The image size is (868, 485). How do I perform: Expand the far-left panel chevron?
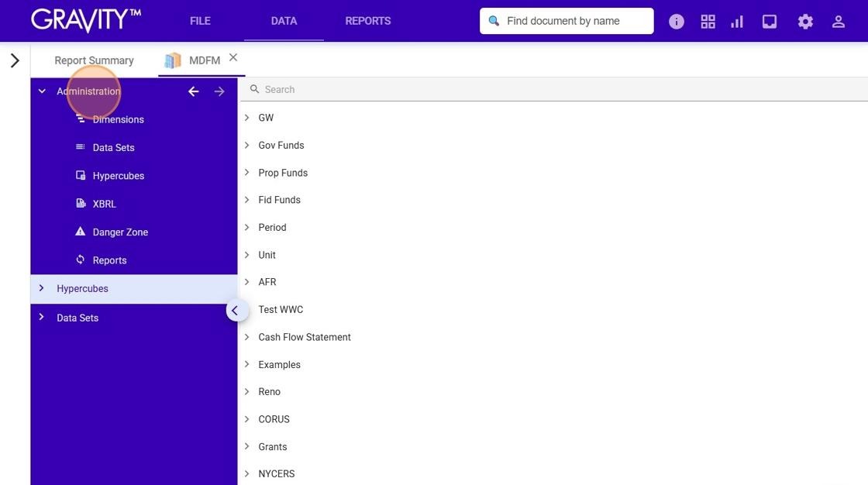click(x=15, y=60)
